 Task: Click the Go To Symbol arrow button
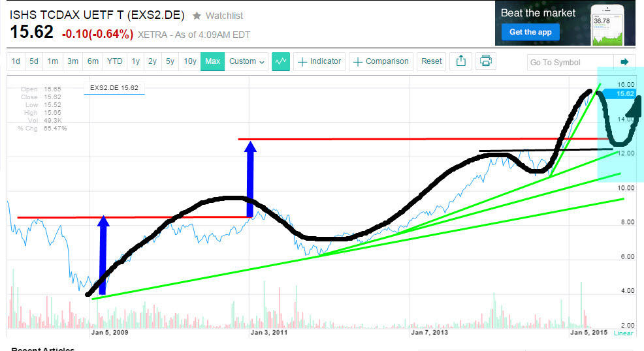coord(624,62)
